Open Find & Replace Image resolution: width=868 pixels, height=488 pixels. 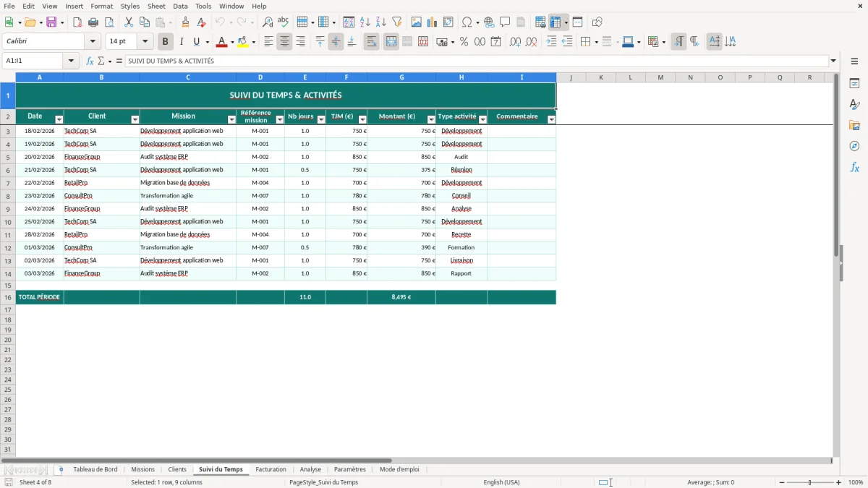click(x=268, y=22)
